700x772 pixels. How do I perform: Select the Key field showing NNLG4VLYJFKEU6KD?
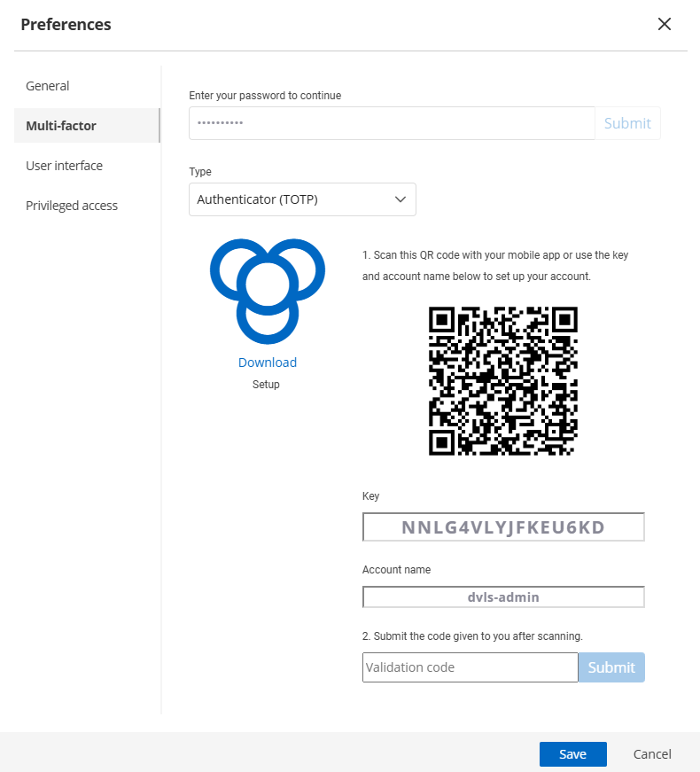pos(502,527)
